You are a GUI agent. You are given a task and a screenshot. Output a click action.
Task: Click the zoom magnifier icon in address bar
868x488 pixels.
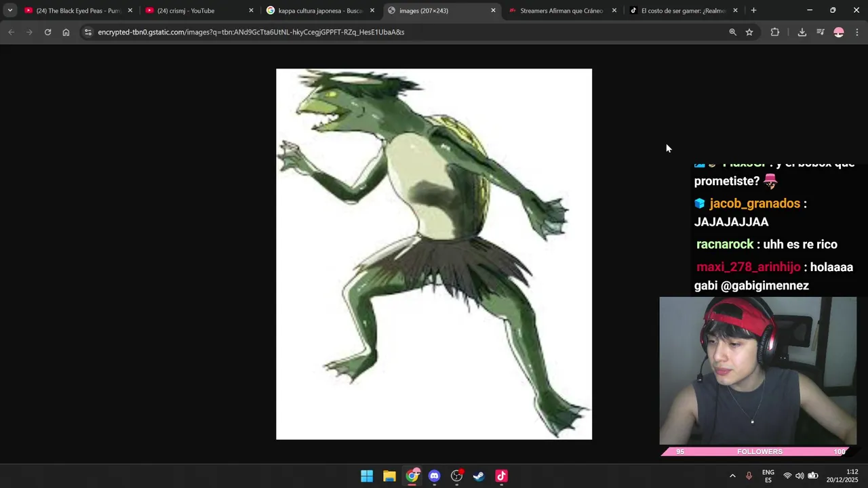[x=732, y=32]
